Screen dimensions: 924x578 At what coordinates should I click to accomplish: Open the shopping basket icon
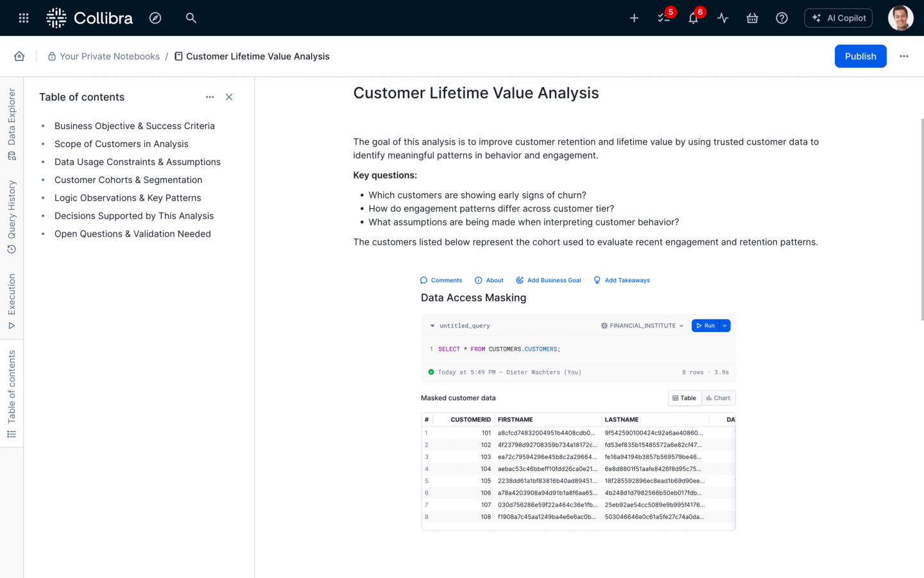pyautogui.click(x=752, y=18)
